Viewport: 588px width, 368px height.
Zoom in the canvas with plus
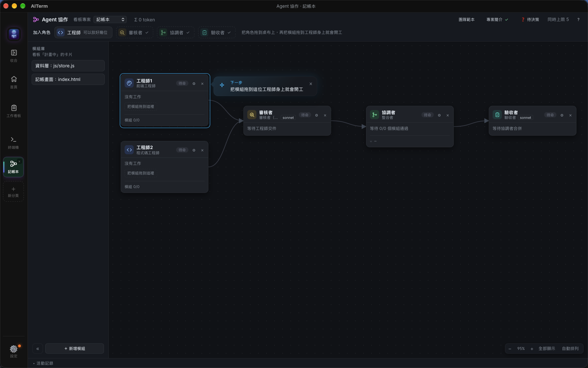point(532,349)
